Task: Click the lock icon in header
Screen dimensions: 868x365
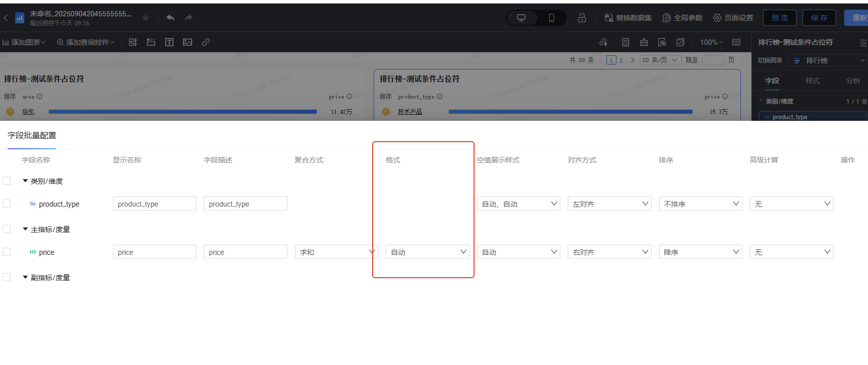Action: click(582, 18)
